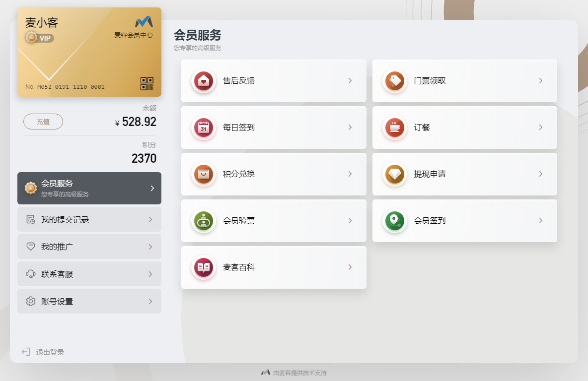The width and height of the screenshot is (588, 381).
Task: Click the 会员验票 green icon
Action: [204, 221]
